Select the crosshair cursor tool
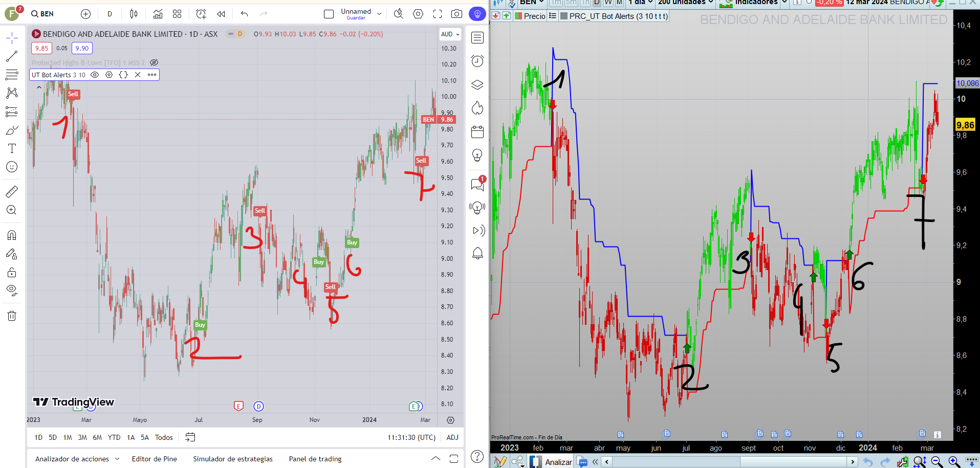 [x=12, y=37]
